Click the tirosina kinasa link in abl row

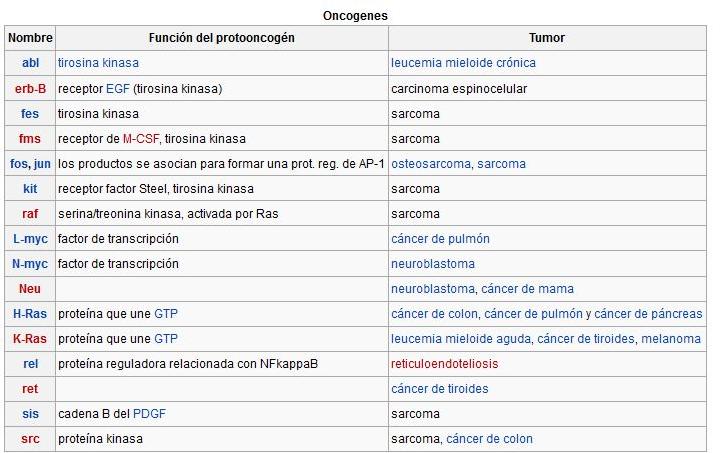click(x=98, y=63)
